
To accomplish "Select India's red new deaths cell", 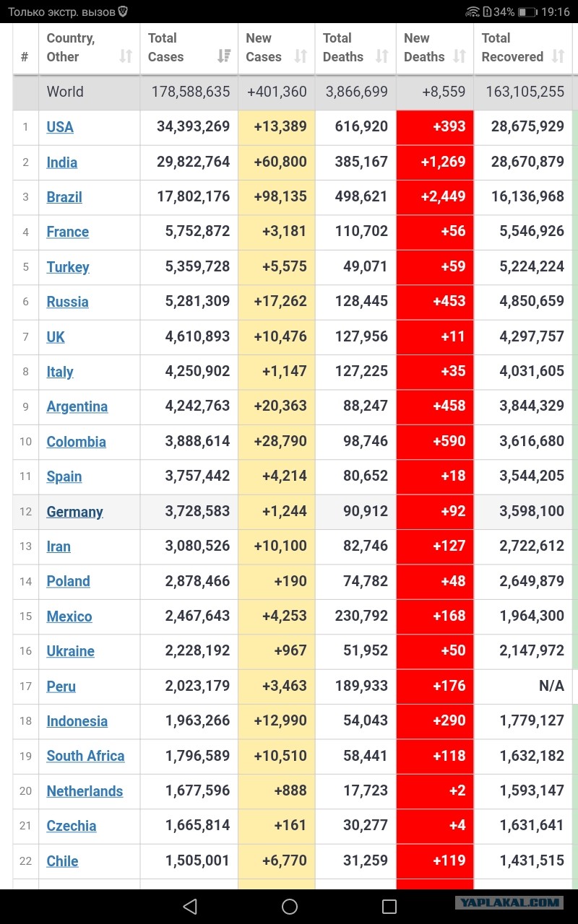I will (x=435, y=162).
